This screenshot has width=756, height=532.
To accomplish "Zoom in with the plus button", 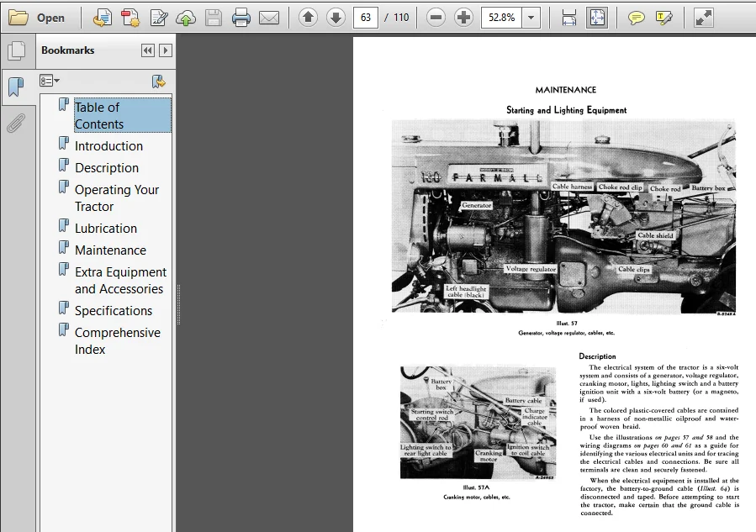I will 464,18.
